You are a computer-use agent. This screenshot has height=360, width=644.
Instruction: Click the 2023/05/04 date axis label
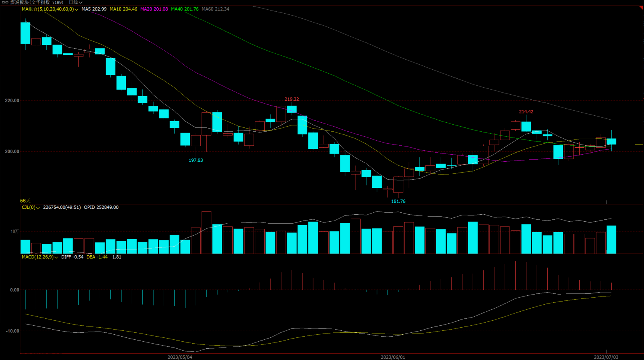[180, 357]
